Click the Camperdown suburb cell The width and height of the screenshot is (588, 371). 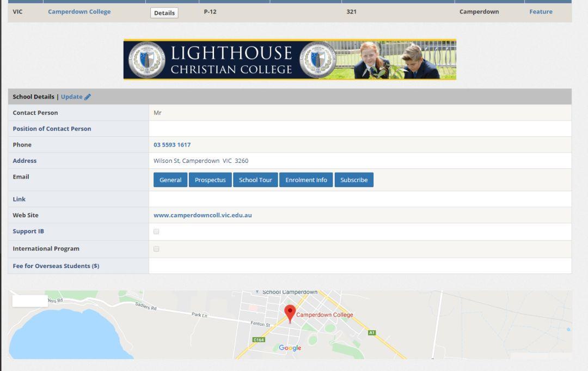coord(479,11)
